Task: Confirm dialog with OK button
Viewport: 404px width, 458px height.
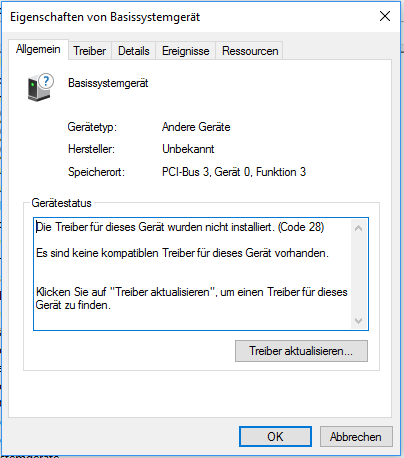Action: click(275, 437)
